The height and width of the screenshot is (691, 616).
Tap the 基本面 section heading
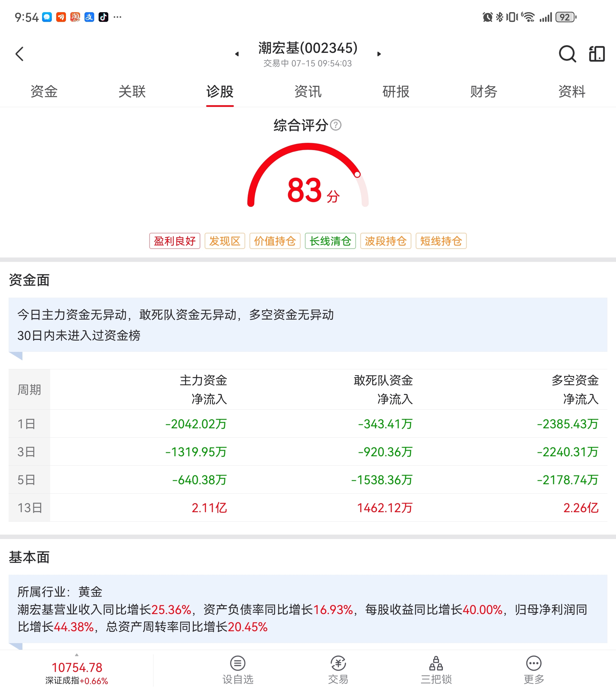(29, 557)
